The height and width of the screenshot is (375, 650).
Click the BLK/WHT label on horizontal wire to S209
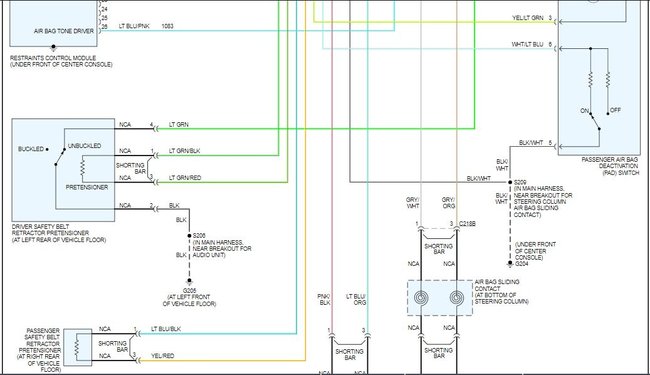[479, 179]
